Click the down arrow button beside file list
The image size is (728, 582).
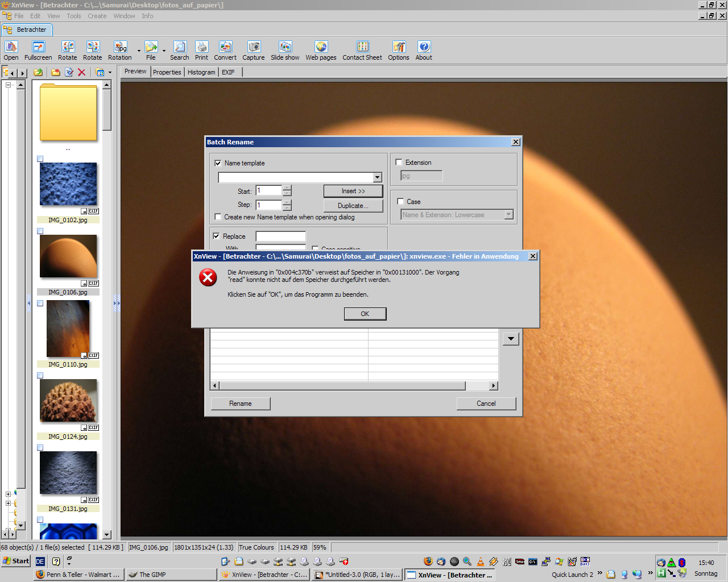click(x=511, y=339)
